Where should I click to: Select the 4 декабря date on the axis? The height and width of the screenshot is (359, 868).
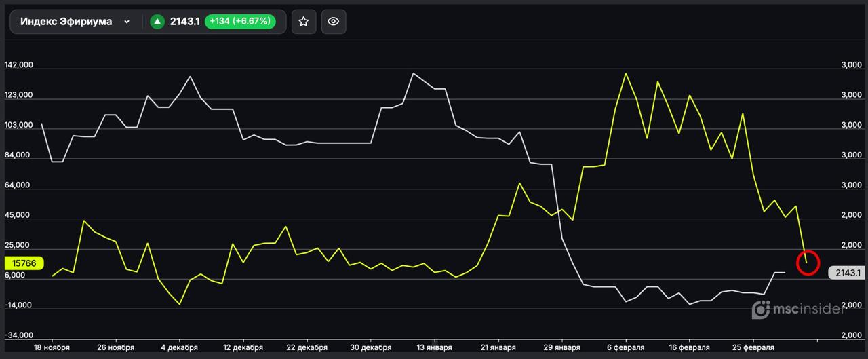[180, 347]
